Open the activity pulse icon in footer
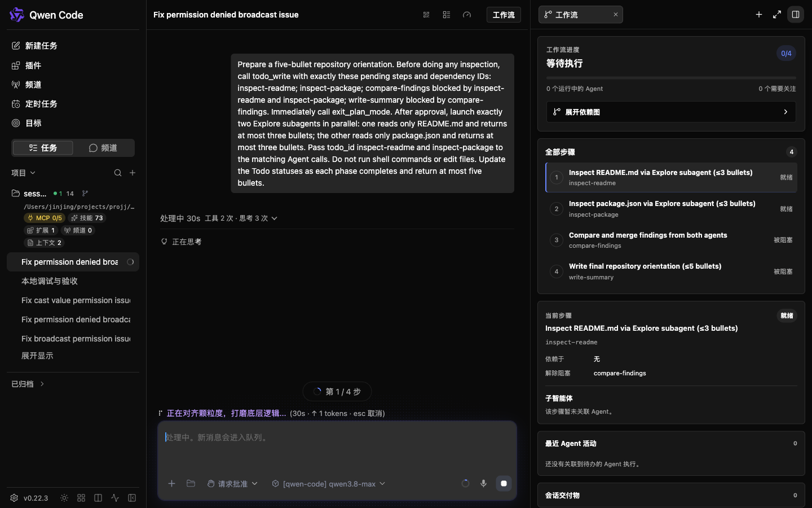The width and height of the screenshot is (812, 508). coord(115,498)
